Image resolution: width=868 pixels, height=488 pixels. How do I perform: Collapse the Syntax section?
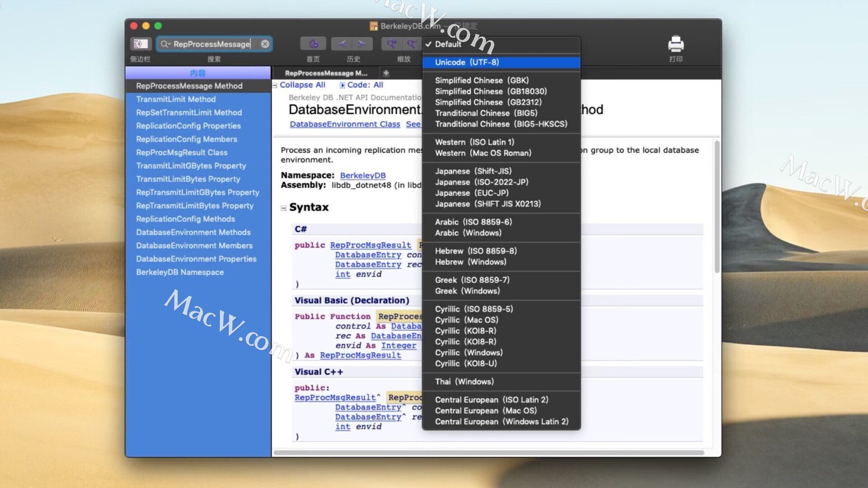[283, 208]
